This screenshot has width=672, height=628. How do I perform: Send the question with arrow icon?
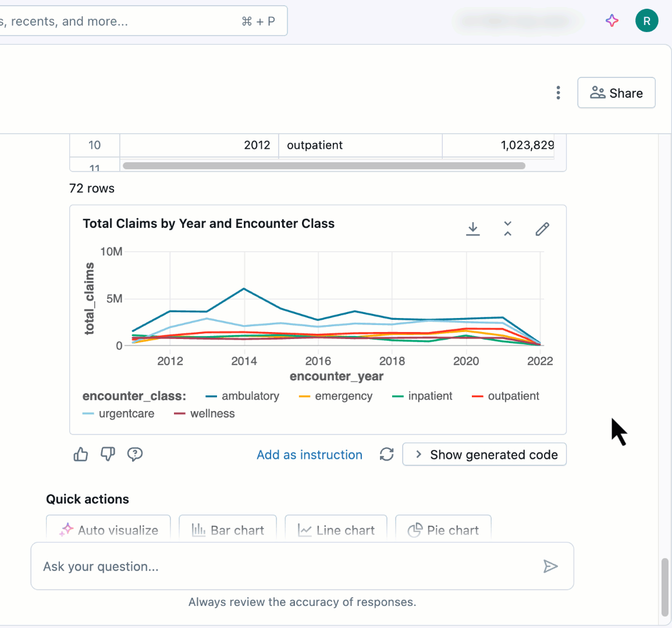[550, 566]
